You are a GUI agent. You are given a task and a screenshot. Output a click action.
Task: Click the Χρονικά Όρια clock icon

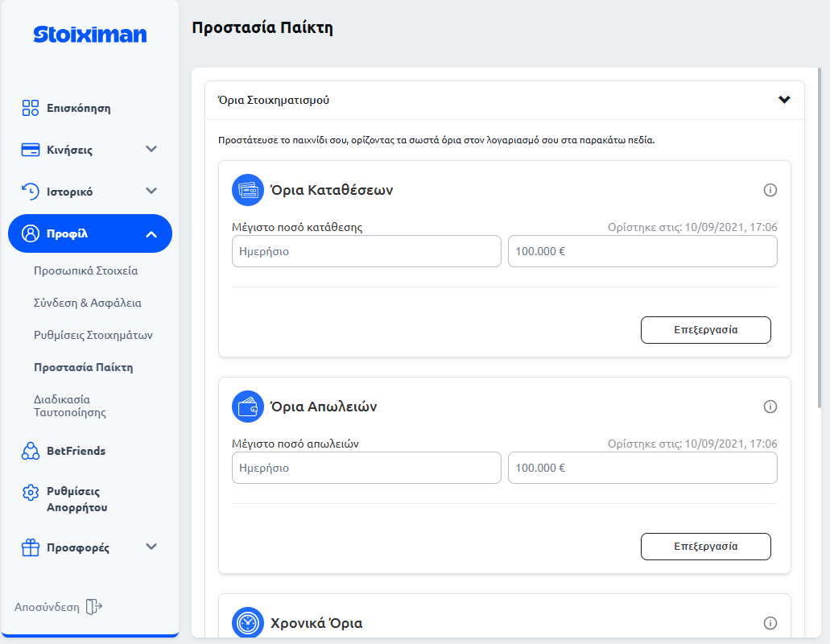tap(248, 623)
